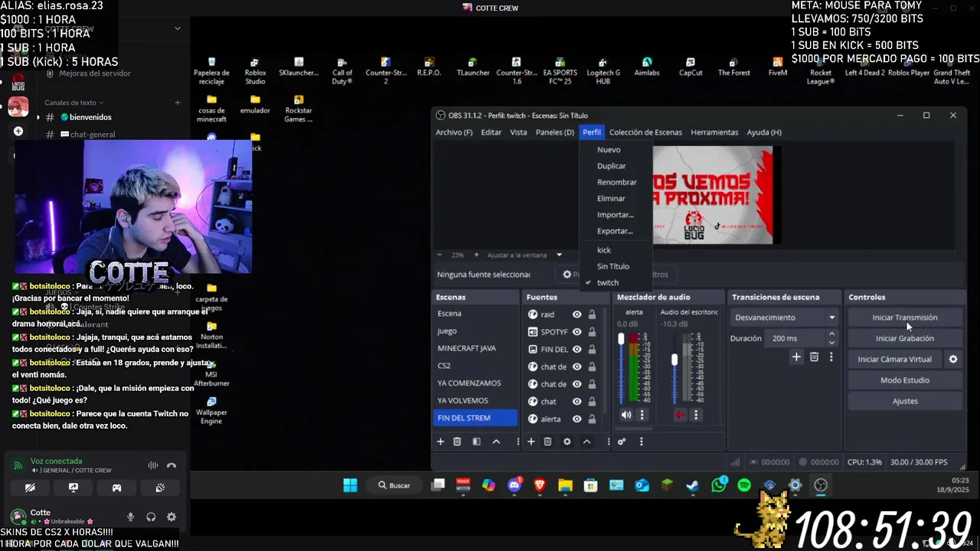The height and width of the screenshot is (551, 980).
Task: Select the kick profile in Perfil menu
Action: pos(604,250)
